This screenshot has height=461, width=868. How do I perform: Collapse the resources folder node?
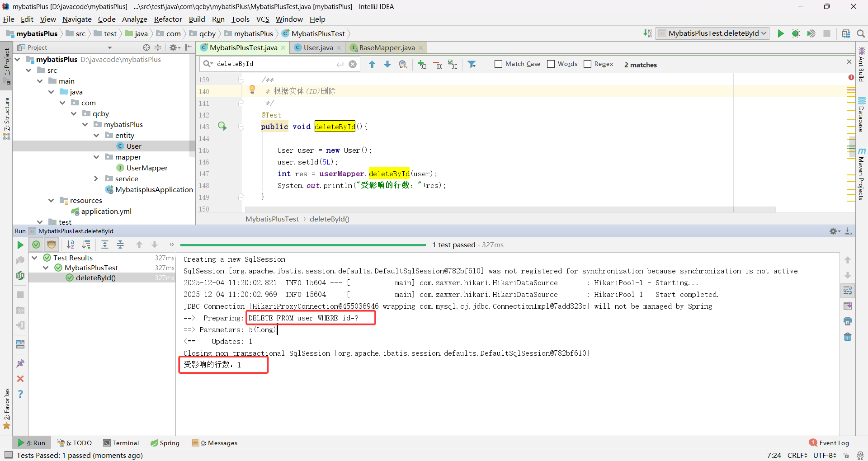(51, 200)
